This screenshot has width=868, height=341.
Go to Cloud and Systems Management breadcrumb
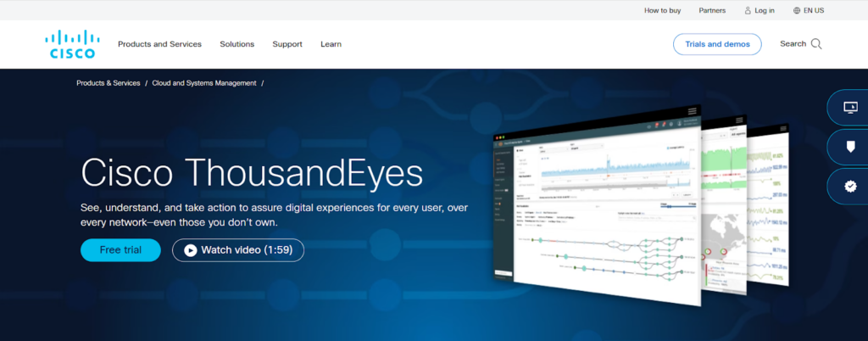(x=204, y=83)
